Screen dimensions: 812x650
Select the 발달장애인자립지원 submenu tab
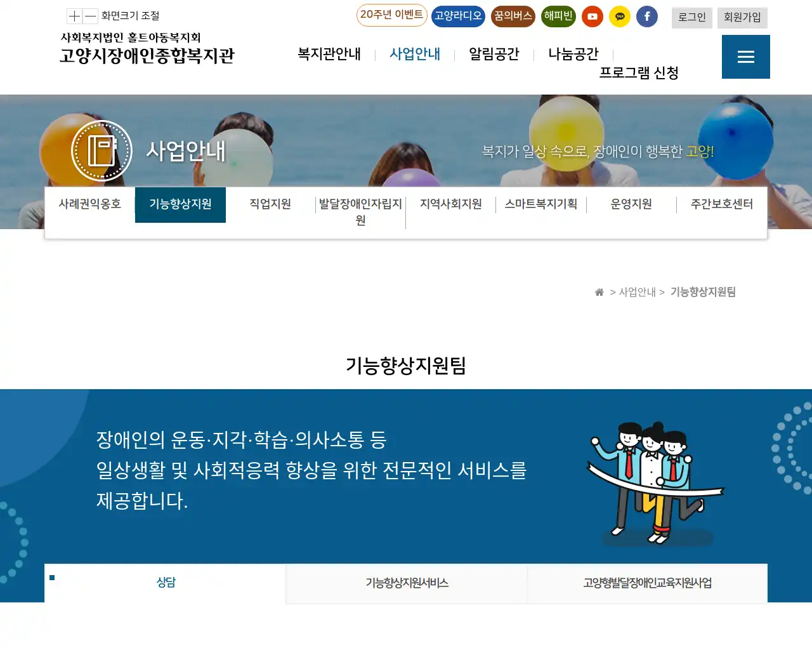click(360, 212)
